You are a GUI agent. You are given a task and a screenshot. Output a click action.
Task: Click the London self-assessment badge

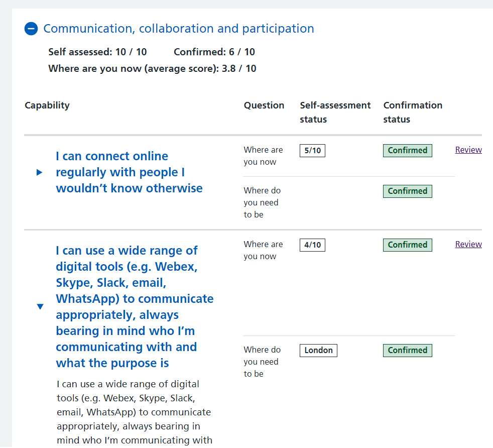(318, 351)
